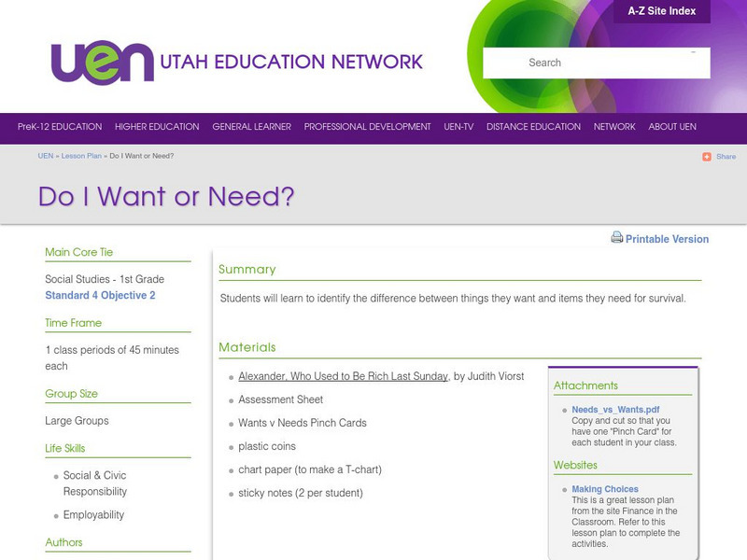Download the Needs_vs_Wants.pdf attachment
The height and width of the screenshot is (560, 747).
pyautogui.click(x=618, y=408)
